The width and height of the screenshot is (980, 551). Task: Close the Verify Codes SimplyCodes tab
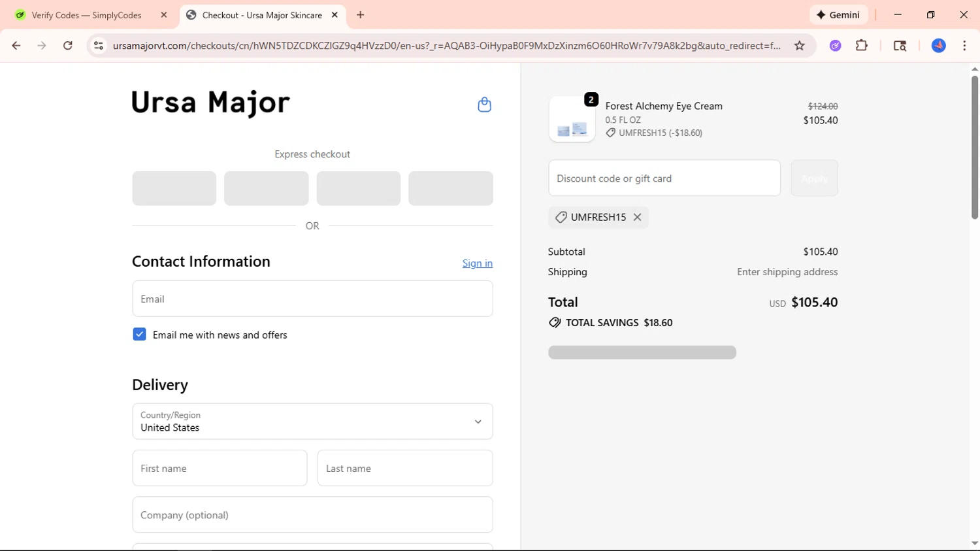[164, 15]
